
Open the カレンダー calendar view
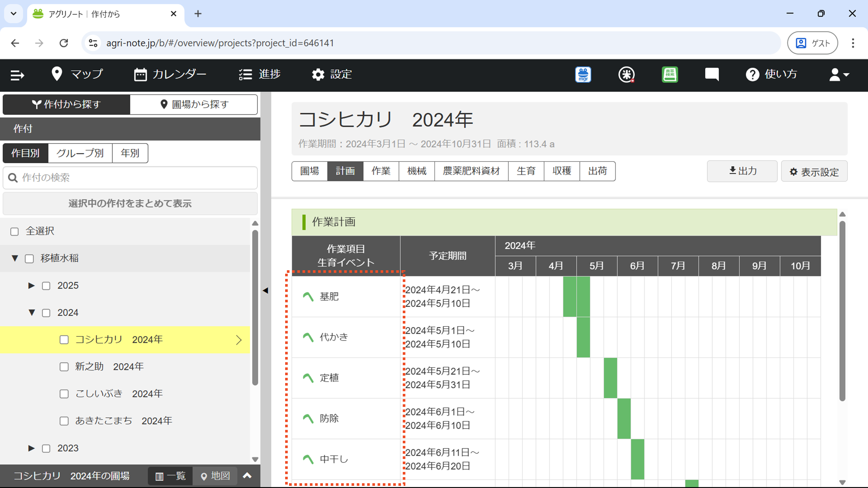click(170, 74)
